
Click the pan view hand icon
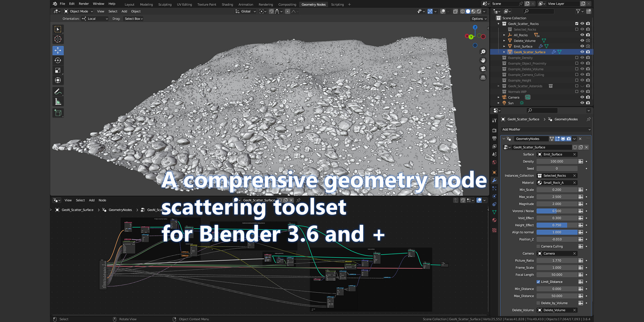click(x=483, y=60)
